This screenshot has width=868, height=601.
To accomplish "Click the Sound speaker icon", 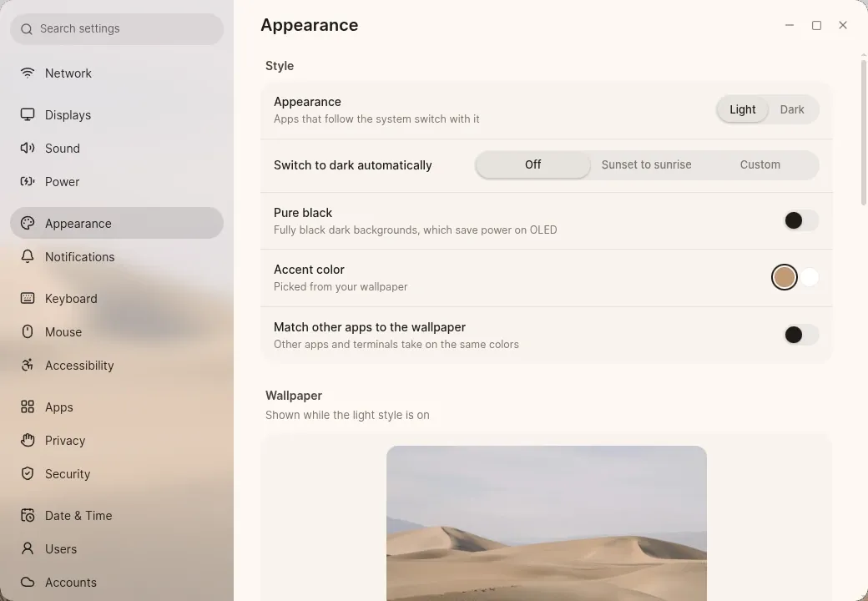I will (27, 148).
